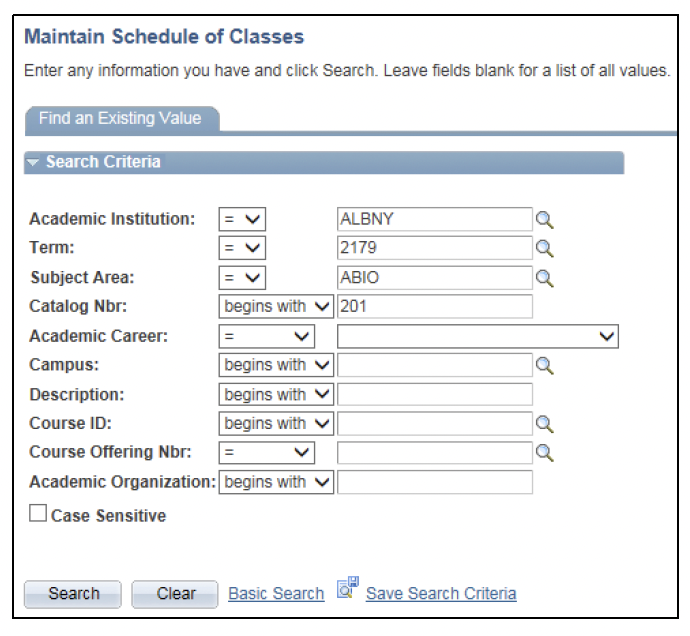
Task: Open Description operator dropdown
Action: click(275, 395)
